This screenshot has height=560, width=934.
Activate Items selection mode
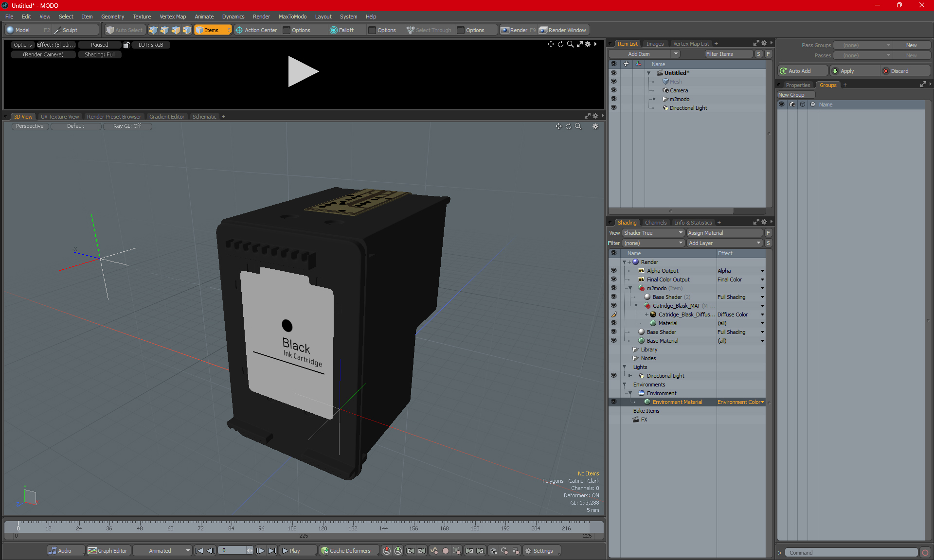coord(213,30)
